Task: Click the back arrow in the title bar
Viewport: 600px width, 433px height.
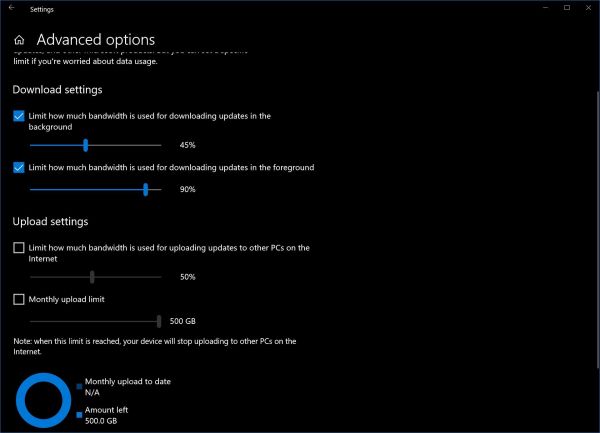Action: coord(10,8)
